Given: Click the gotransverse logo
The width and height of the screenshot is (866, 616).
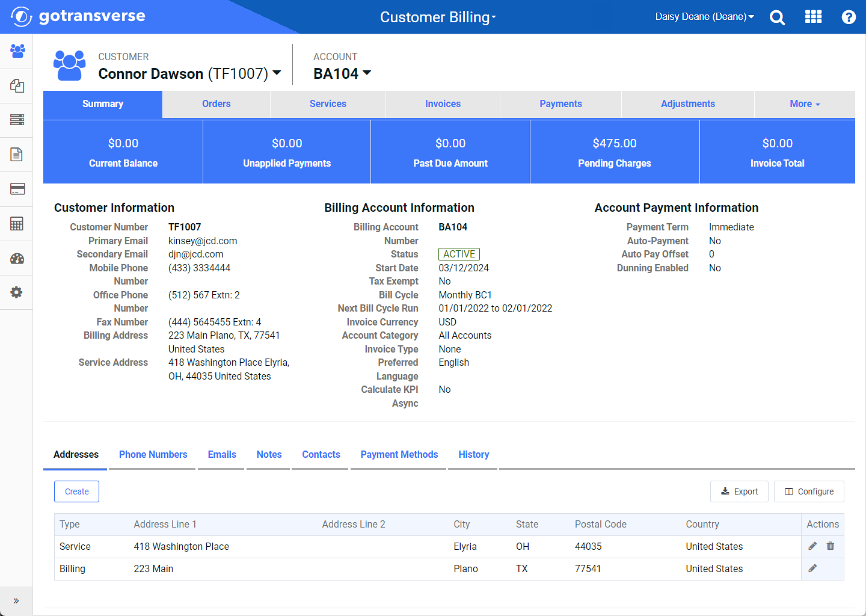Looking at the screenshot, I should point(78,16).
